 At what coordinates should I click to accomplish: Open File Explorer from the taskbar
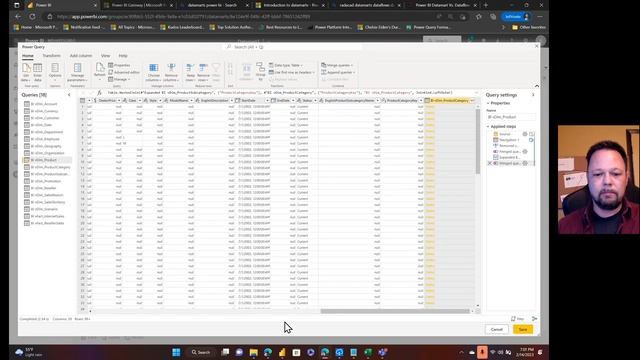coord(253,352)
